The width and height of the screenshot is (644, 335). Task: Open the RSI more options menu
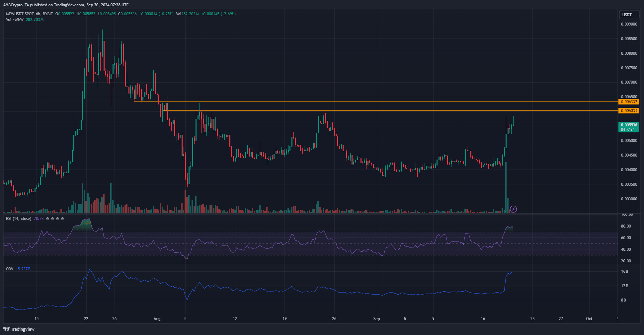point(62,219)
